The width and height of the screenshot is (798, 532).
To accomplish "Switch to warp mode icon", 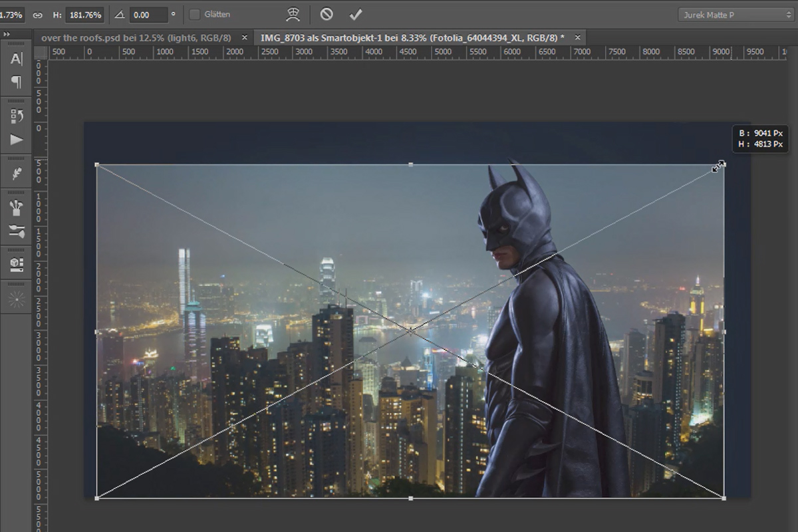I will [x=292, y=14].
